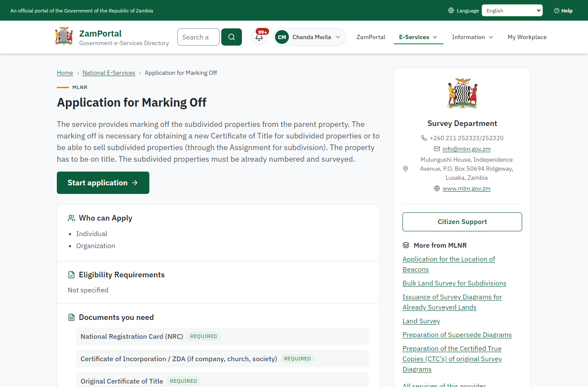Open Bulk Land Survey for Subdivisions link
588x387 pixels.
455,283
